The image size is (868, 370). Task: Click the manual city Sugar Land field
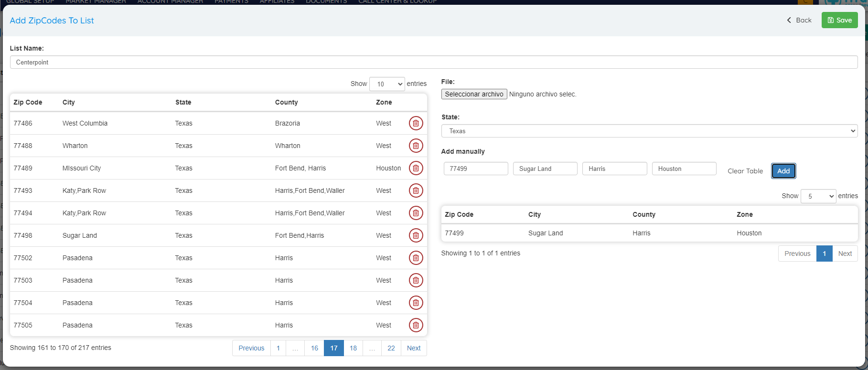[x=545, y=169]
